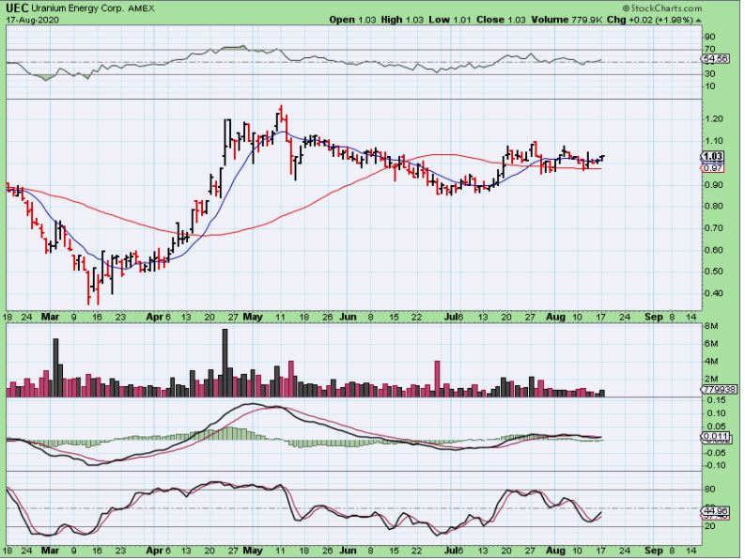Screen dimensions: 745x560
Task: Click the May label under the price panel
Action: (x=253, y=317)
